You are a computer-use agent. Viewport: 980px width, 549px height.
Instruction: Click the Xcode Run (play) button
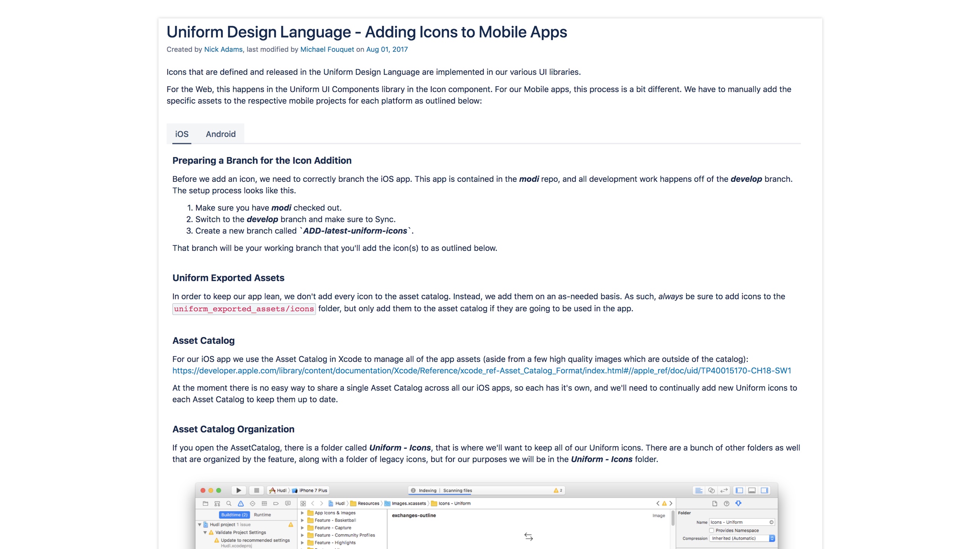[x=238, y=490]
